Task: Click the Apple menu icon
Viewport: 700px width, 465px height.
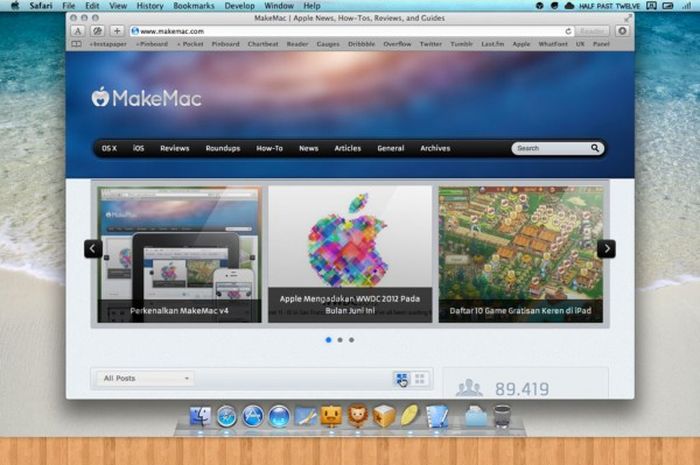Action: 15,6
